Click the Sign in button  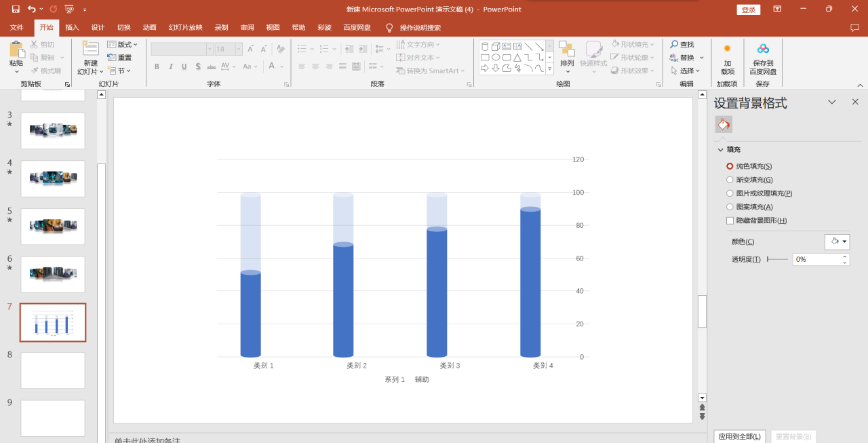[x=748, y=9]
